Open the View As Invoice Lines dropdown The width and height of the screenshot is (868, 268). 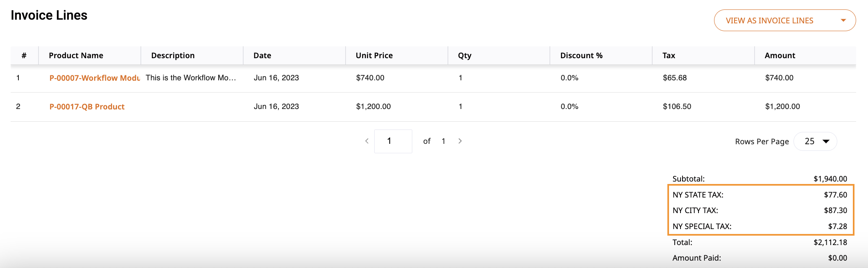(x=785, y=20)
